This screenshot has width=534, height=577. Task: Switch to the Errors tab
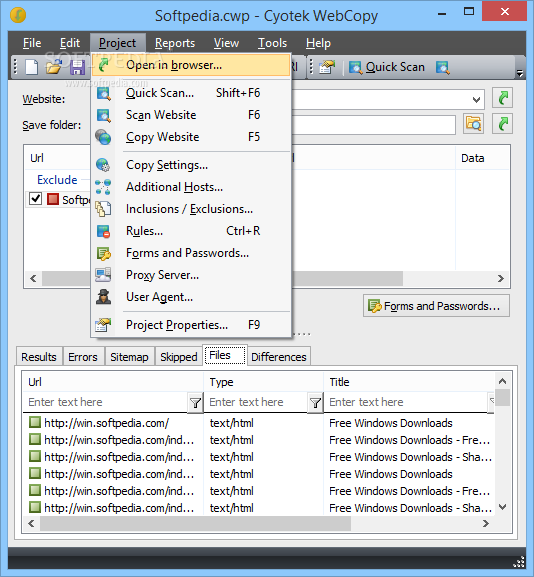83,357
